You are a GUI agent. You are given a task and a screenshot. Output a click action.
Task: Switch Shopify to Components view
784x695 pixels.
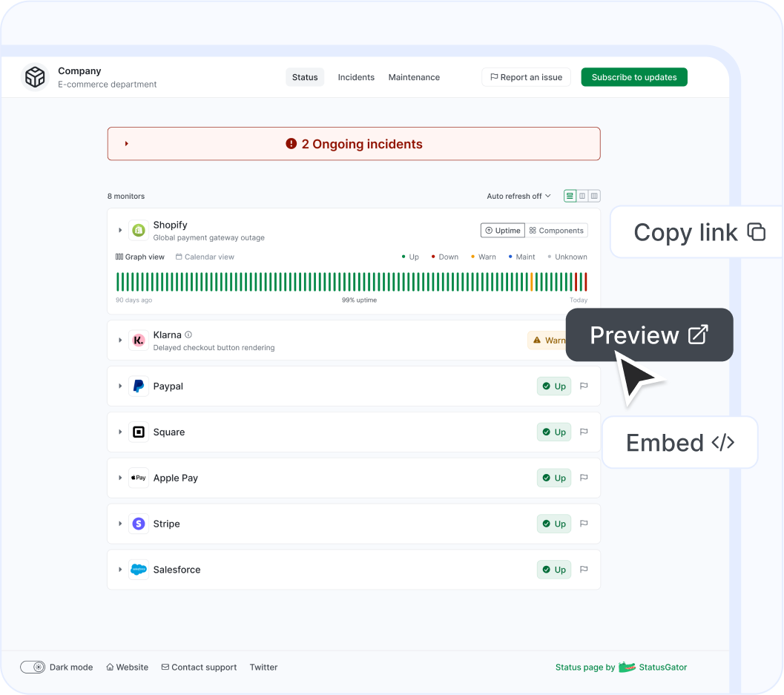[556, 230]
